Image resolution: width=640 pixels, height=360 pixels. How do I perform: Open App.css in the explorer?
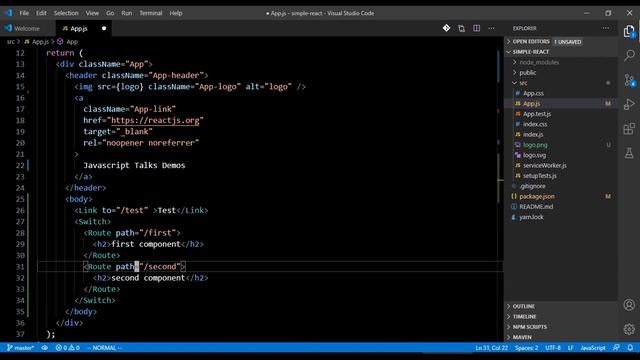(x=533, y=93)
